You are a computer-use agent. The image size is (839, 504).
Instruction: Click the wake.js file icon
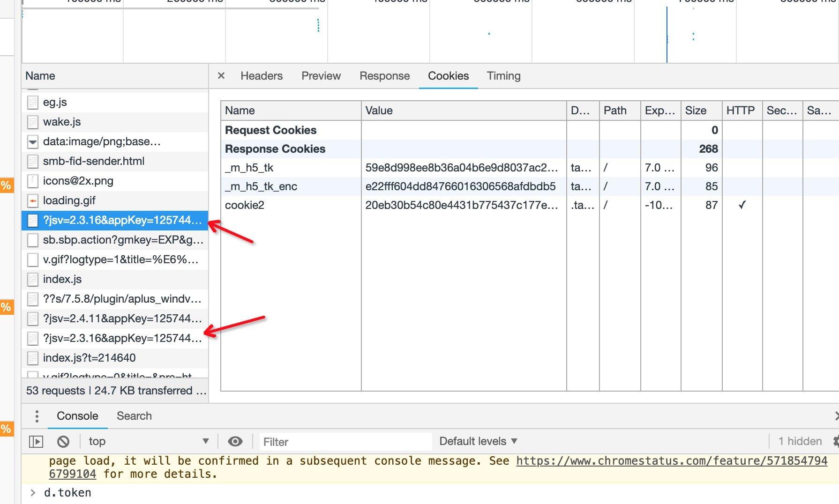(33, 122)
